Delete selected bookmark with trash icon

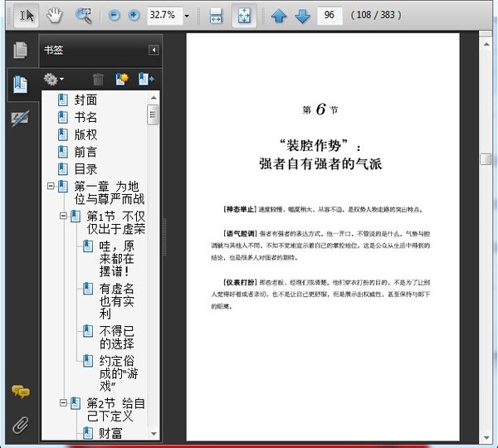(98, 79)
